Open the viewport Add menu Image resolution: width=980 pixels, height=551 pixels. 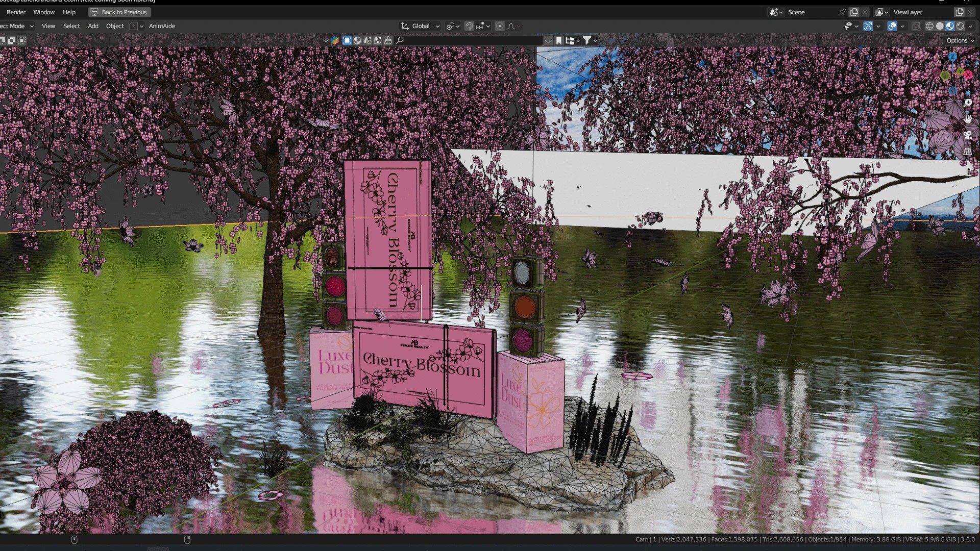tap(93, 26)
